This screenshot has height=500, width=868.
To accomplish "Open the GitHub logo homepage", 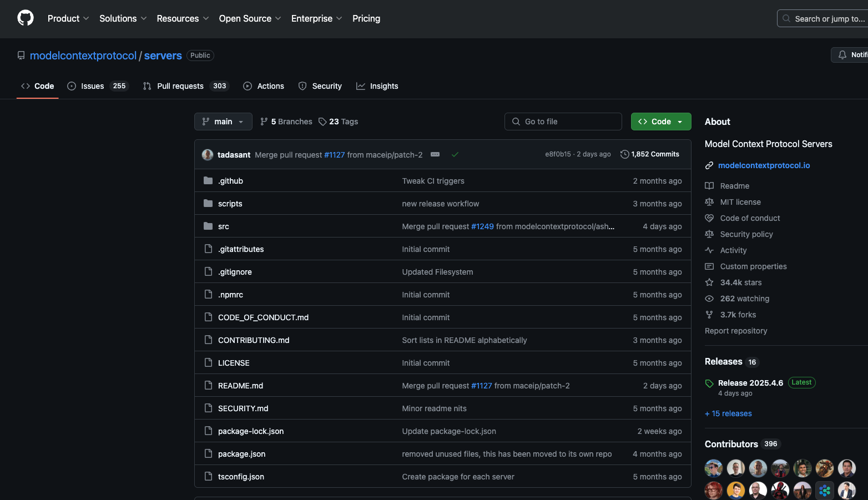I will point(26,18).
